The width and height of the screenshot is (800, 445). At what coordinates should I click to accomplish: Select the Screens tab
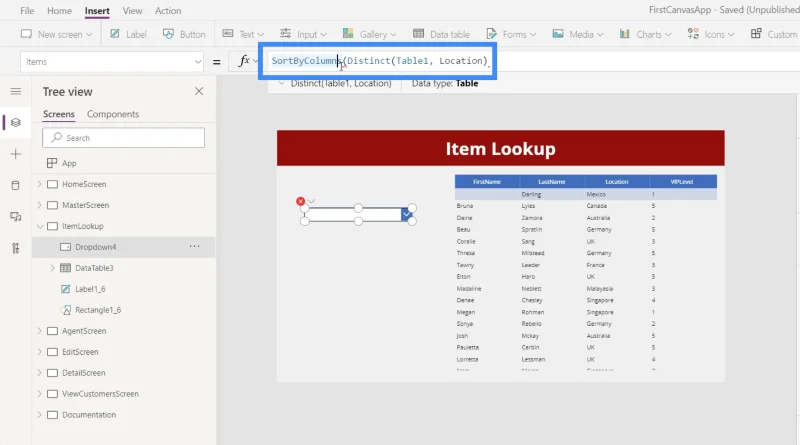[59, 114]
